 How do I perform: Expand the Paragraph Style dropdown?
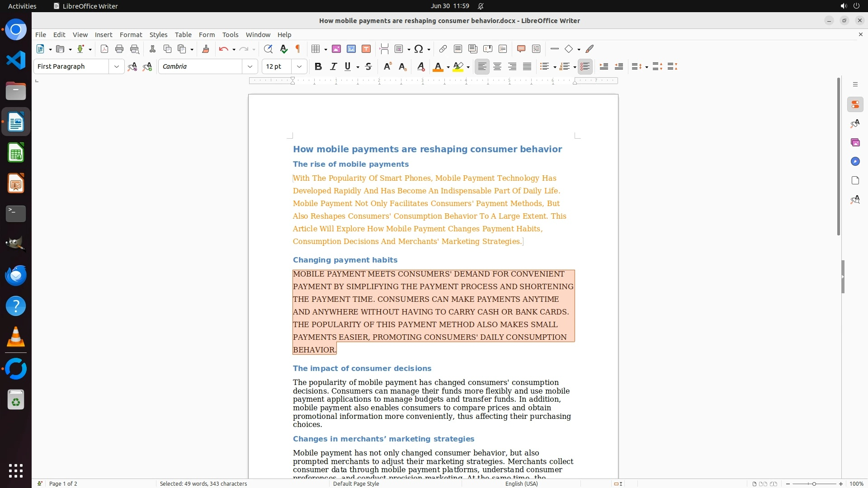click(117, 66)
